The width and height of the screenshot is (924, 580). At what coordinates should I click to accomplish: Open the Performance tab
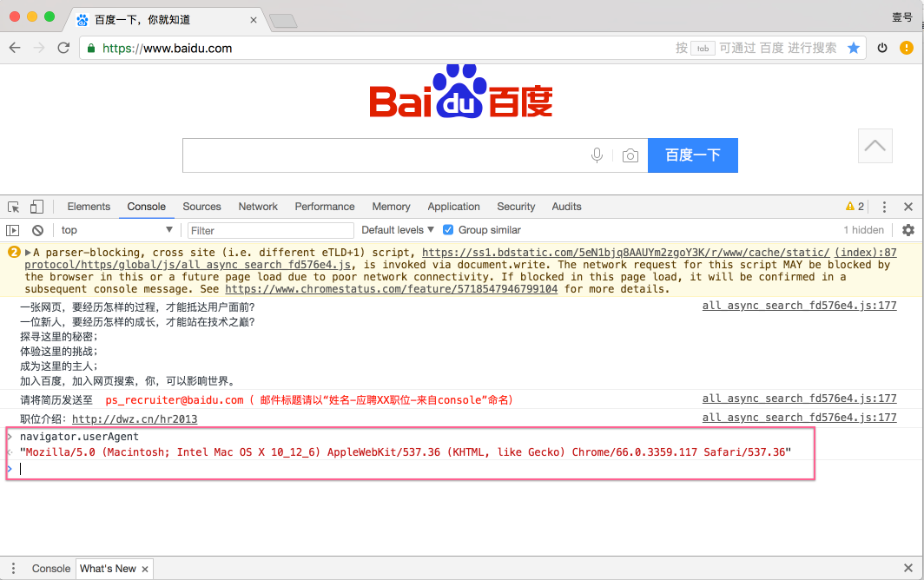(x=325, y=207)
